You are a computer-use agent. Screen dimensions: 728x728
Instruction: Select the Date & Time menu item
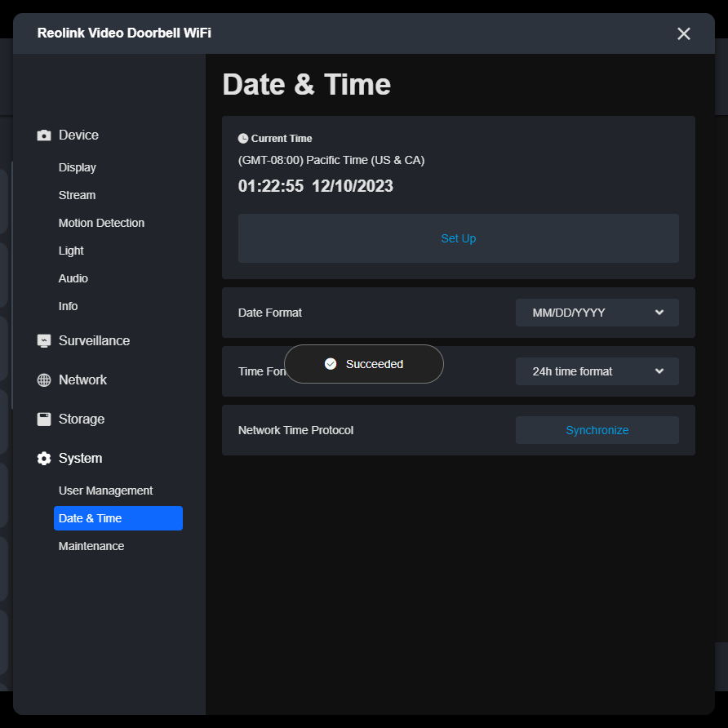click(x=118, y=518)
